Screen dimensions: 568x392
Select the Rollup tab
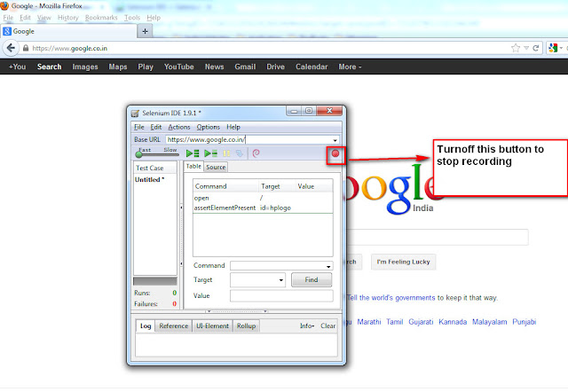click(x=247, y=325)
